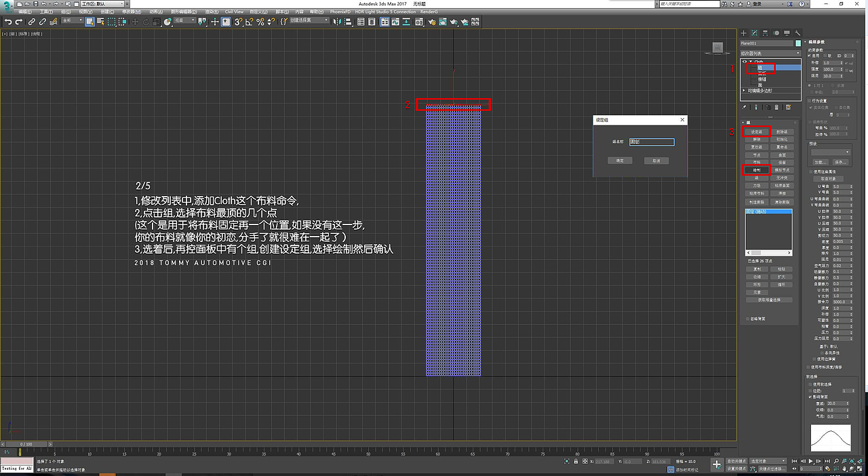
Task: Click the Undo arrow in main toolbar
Action: click(7, 22)
